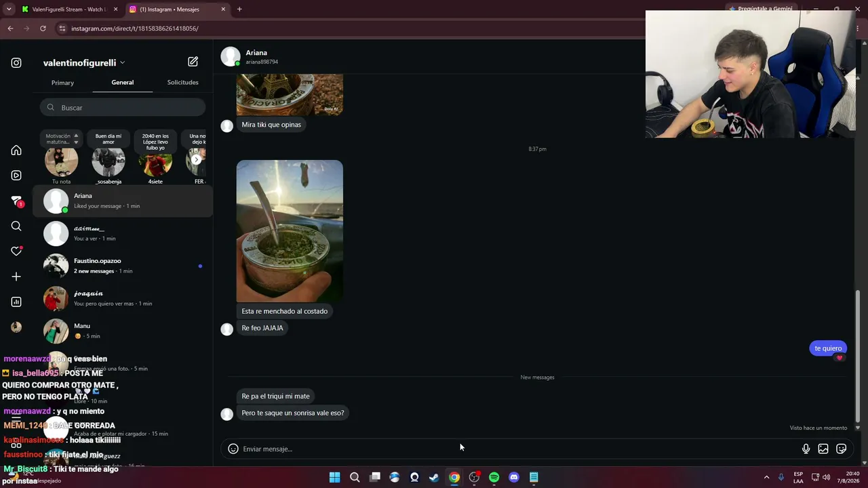Image resolution: width=868 pixels, height=488 pixels.
Task: Open the Reels icon in the sidebar
Action: (16, 176)
